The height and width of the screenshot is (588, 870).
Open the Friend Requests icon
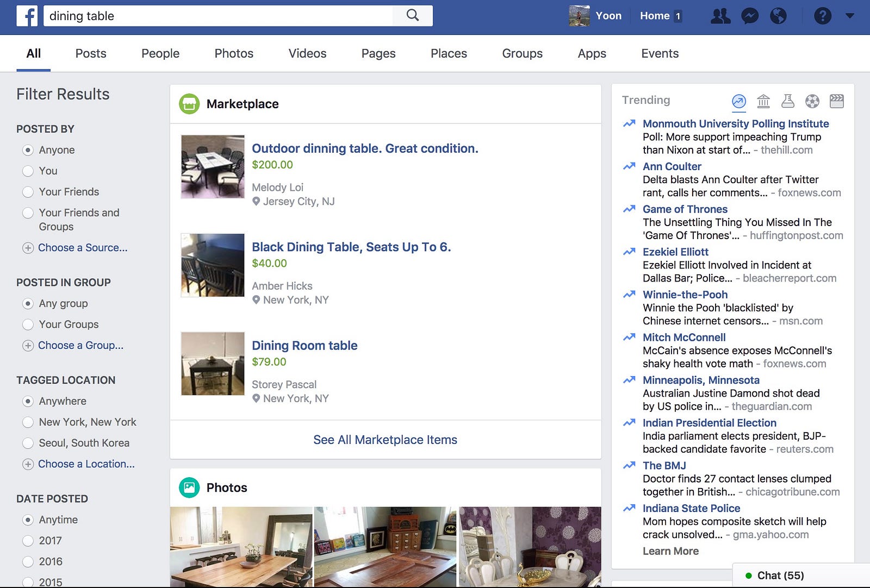(x=720, y=16)
